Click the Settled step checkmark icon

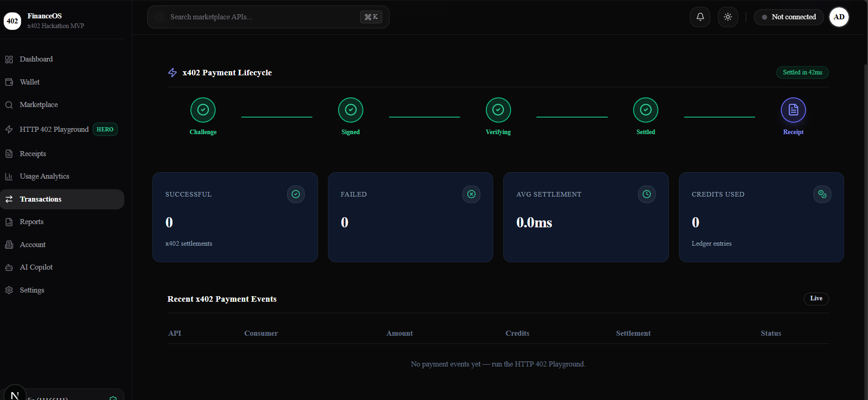tap(645, 110)
